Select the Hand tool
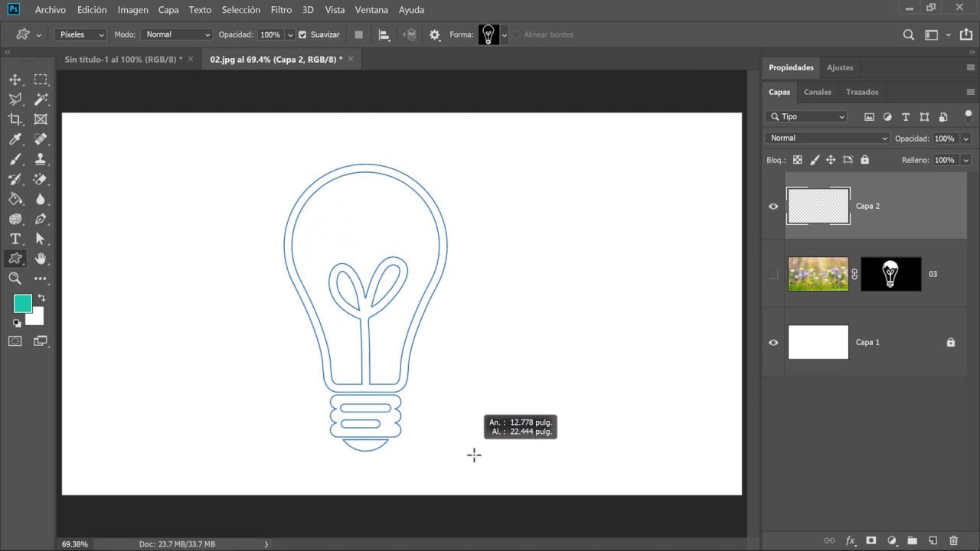 point(41,259)
